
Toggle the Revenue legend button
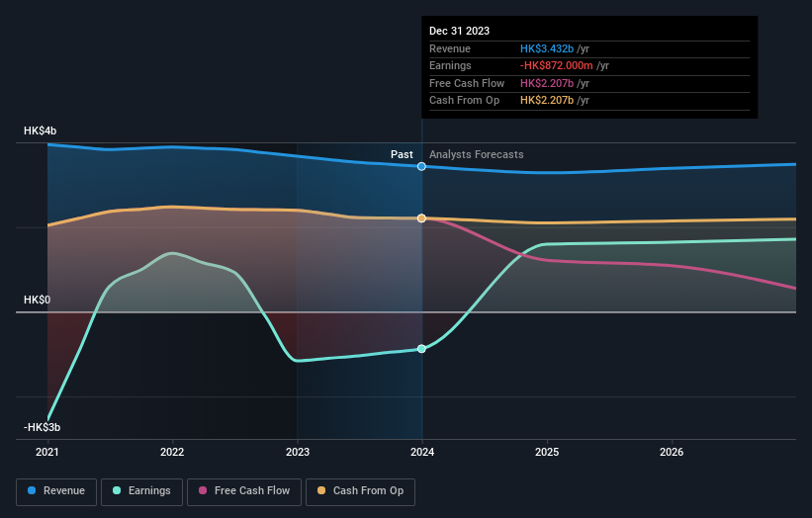click(x=56, y=491)
